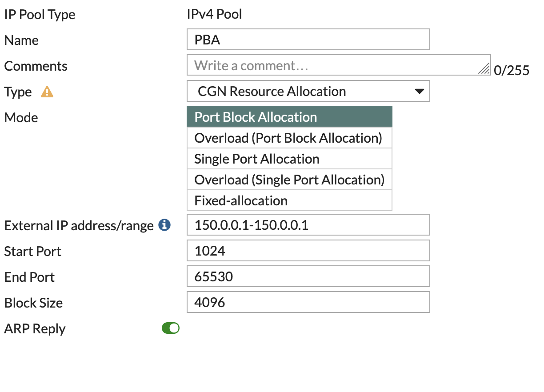Image resolution: width=544 pixels, height=392 pixels.
Task: Click the Write a comment box
Action: (x=311, y=65)
